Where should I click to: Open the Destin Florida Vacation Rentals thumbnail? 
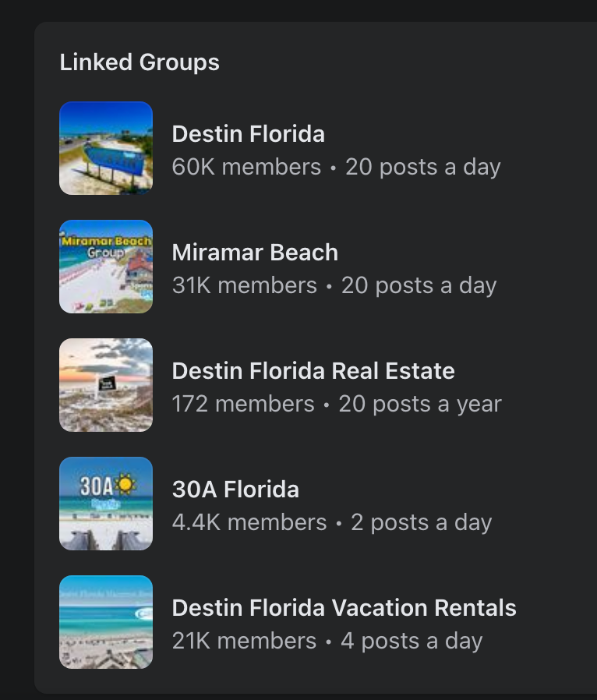click(106, 622)
